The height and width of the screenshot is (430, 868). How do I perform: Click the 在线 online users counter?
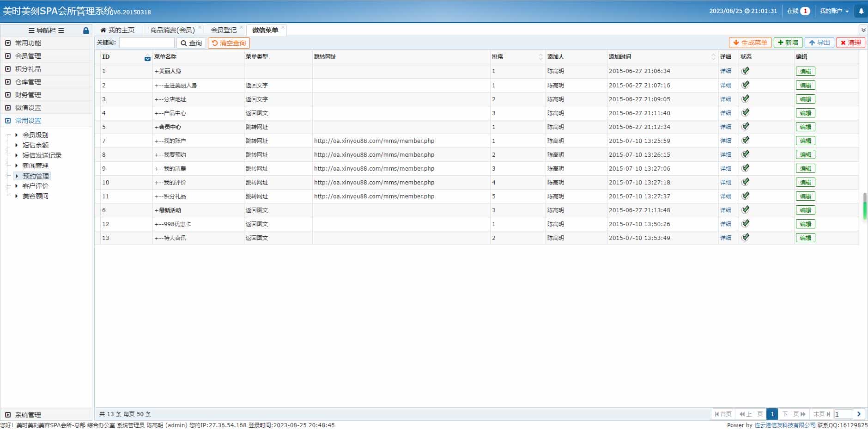798,11
